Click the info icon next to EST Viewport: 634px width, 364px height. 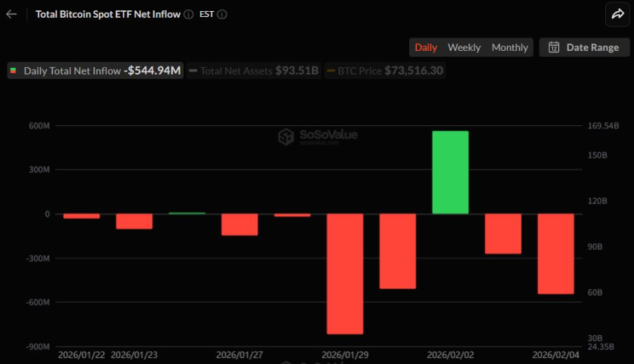tap(222, 14)
